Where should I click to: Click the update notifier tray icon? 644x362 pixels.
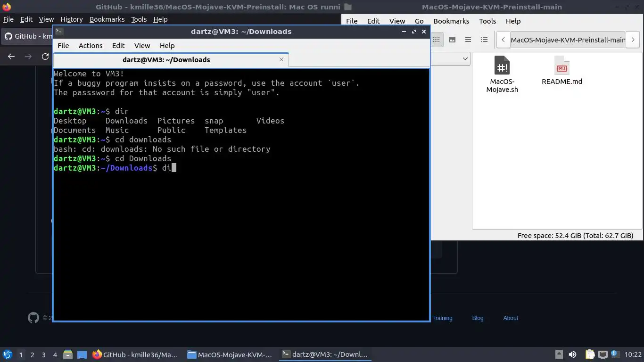coord(615,354)
